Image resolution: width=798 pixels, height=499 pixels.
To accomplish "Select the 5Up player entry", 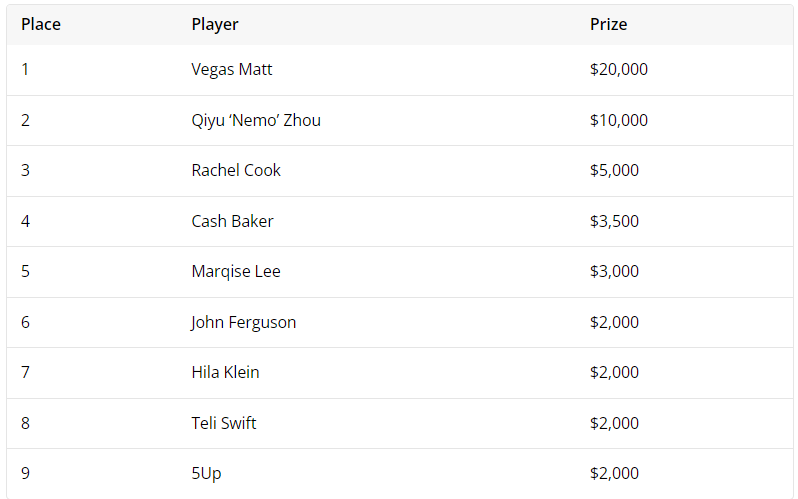I will point(206,474).
